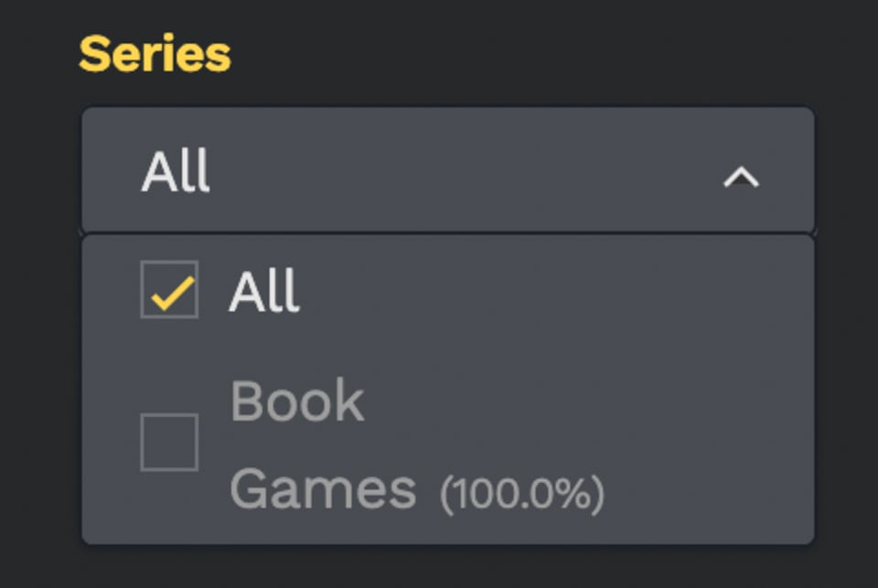Screen dimensions: 878x588
Task: Click the up arrow in the Series selector
Action: (x=741, y=176)
